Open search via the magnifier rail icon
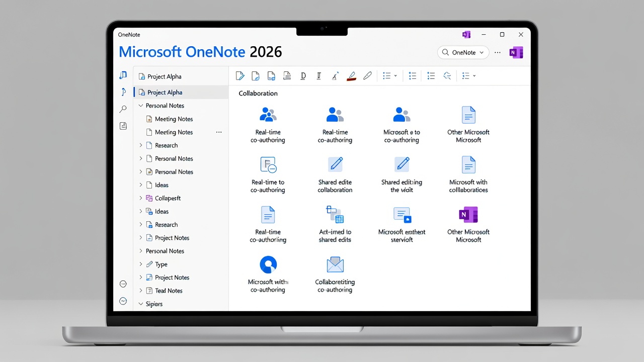This screenshot has width=644, height=362. [x=123, y=109]
